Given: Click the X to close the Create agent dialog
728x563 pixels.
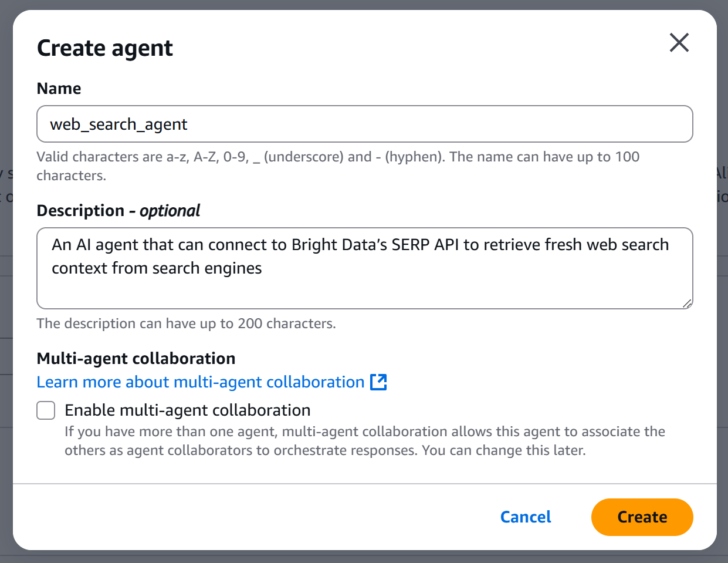Looking at the screenshot, I should 679,43.
